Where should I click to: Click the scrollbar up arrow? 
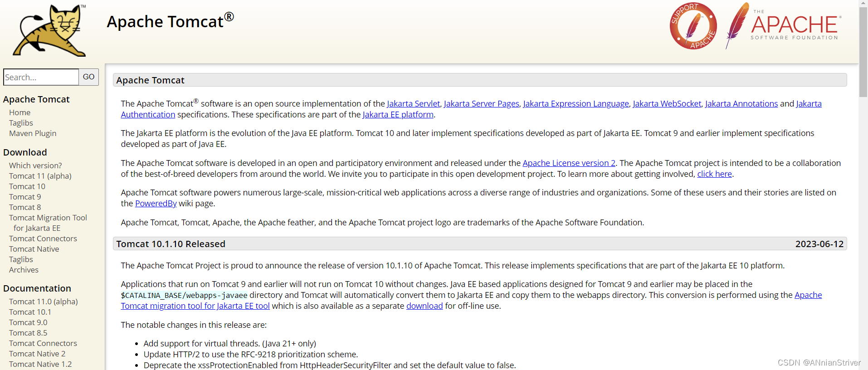tap(863, 3)
